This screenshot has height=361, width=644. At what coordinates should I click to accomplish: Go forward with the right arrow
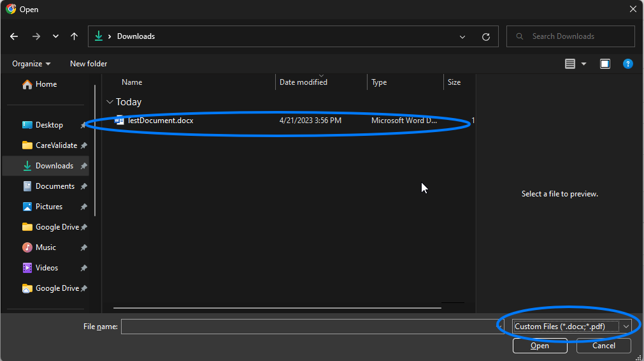[x=36, y=36]
